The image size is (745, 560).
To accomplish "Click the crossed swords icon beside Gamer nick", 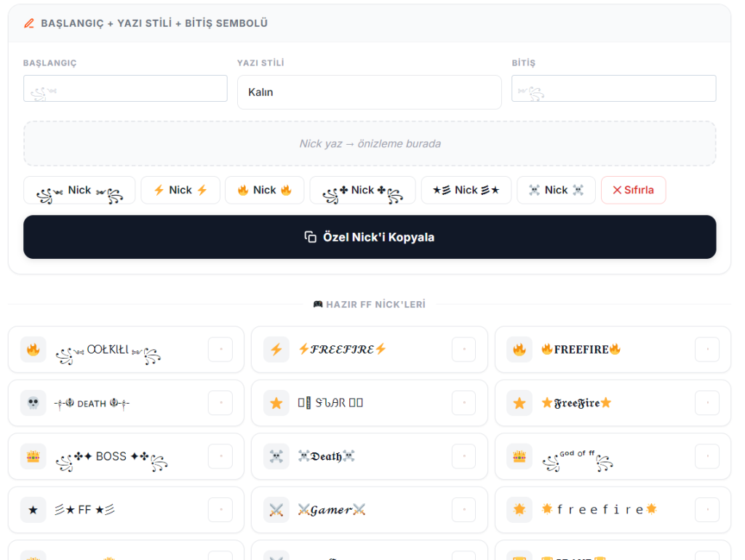I will point(276,510).
